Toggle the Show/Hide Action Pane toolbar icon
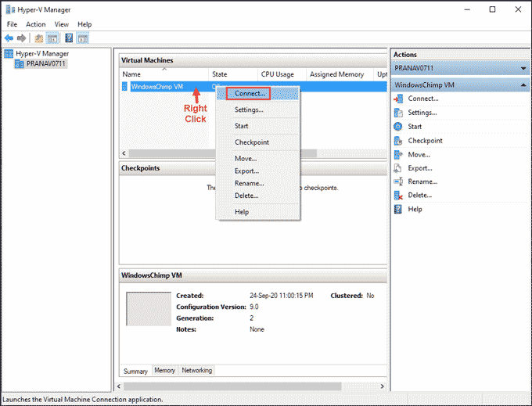Image resolution: width=532 pixels, height=406 pixels. tap(82, 38)
